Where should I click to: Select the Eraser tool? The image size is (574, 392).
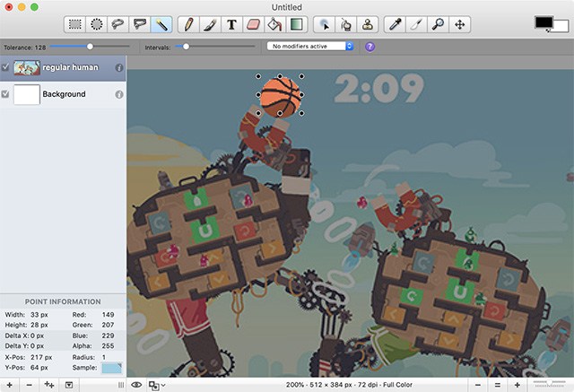pos(253,24)
